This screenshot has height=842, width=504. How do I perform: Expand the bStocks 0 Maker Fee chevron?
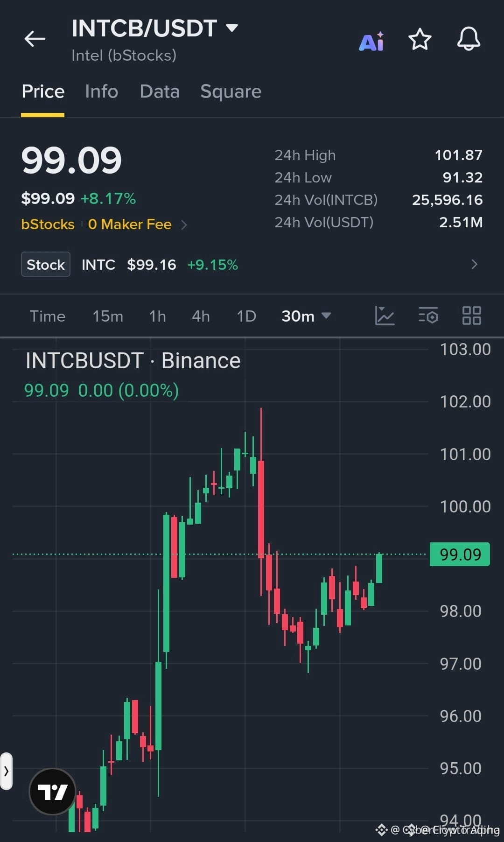click(184, 225)
